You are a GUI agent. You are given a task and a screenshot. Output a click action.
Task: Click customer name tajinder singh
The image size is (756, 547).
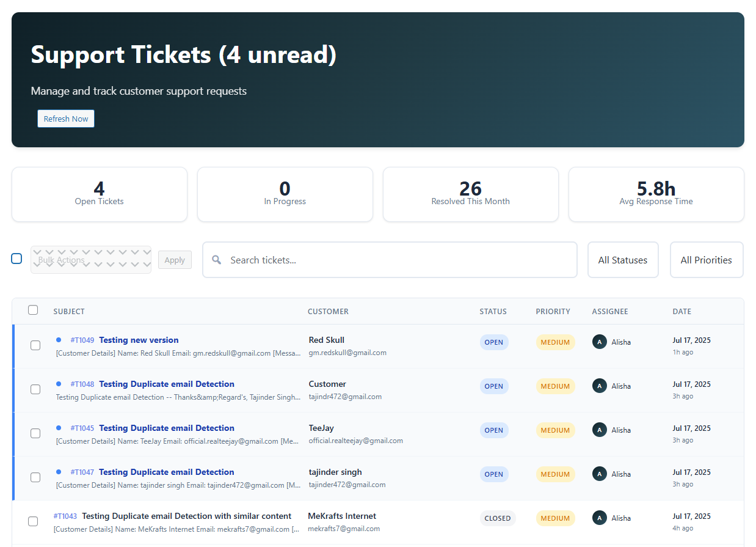tap(335, 472)
